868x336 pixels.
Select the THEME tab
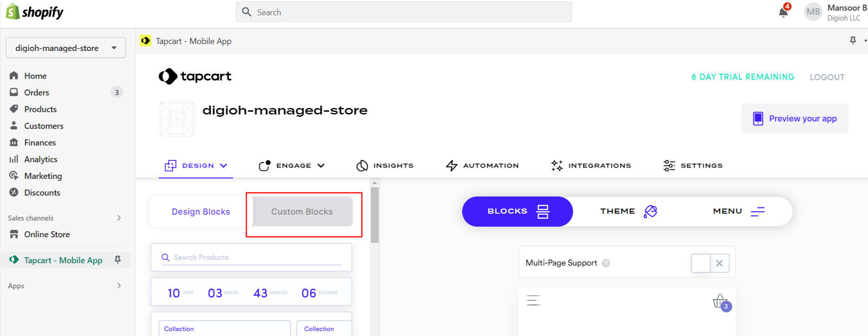coord(628,211)
